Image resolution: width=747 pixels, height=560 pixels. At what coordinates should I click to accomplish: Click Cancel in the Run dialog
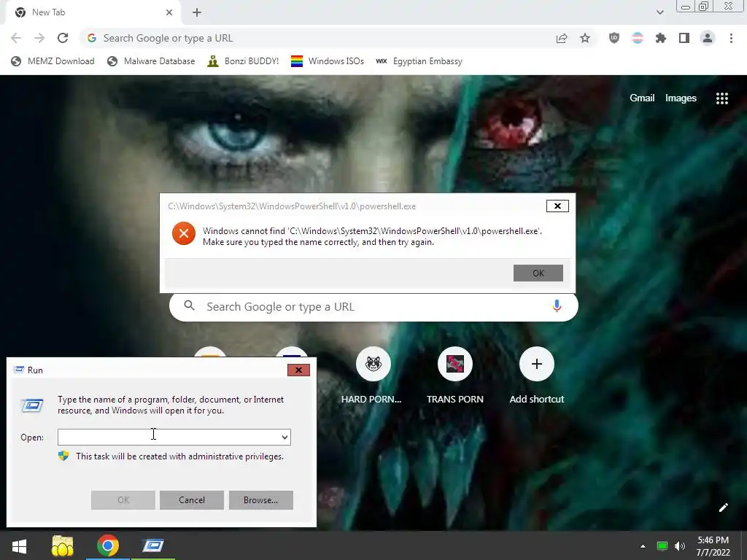[x=192, y=500]
